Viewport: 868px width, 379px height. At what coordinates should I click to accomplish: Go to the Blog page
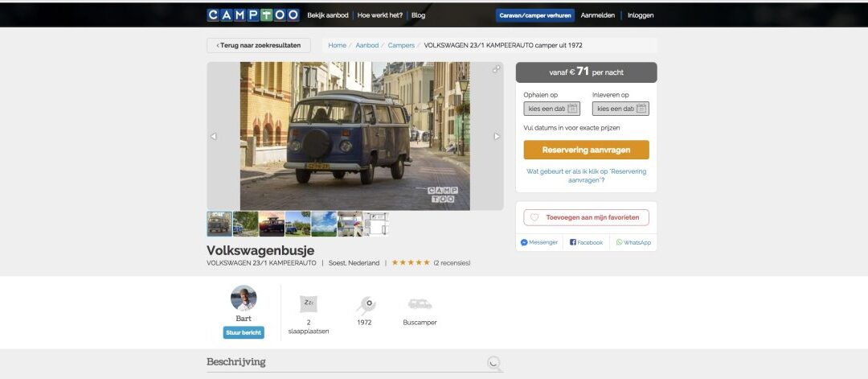point(418,15)
